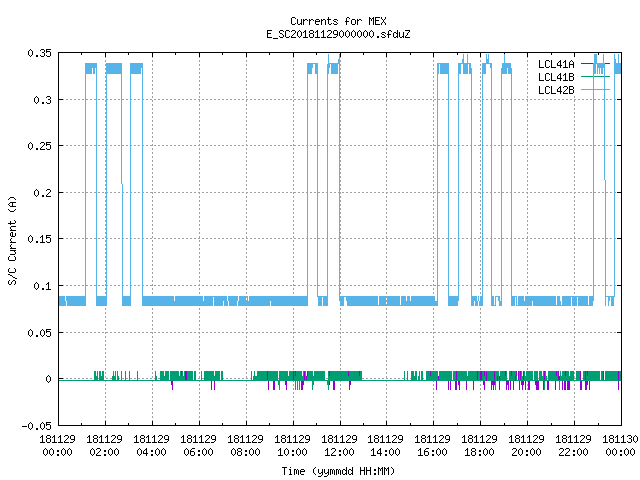Click the chart title "Currents for MEX"
Screen dimensions: 640x480
pos(338,21)
